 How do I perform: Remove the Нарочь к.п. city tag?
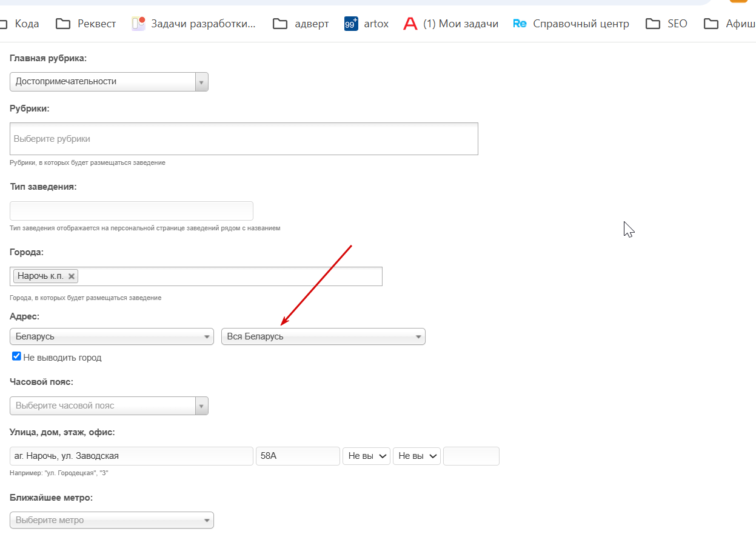(72, 276)
